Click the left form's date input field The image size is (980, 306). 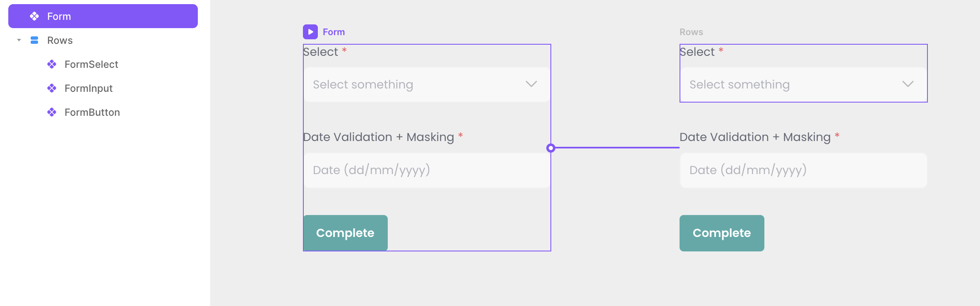point(426,170)
